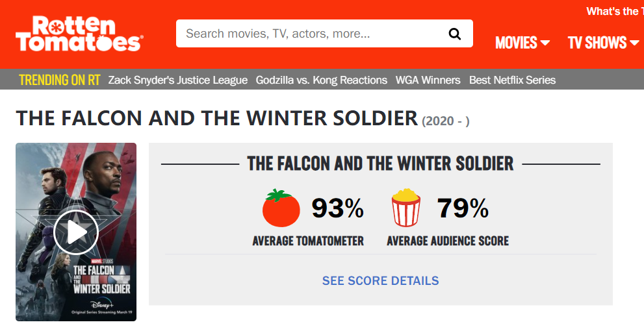Screen dimensions: 644x331
Task: Click the red tomato Tomatometer icon
Action: [x=281, y=208]
